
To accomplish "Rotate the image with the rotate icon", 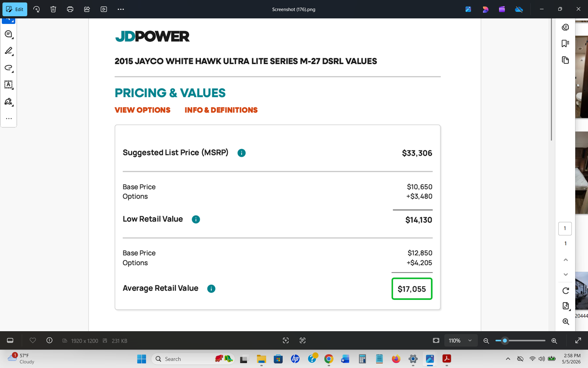I will (36, 9).
